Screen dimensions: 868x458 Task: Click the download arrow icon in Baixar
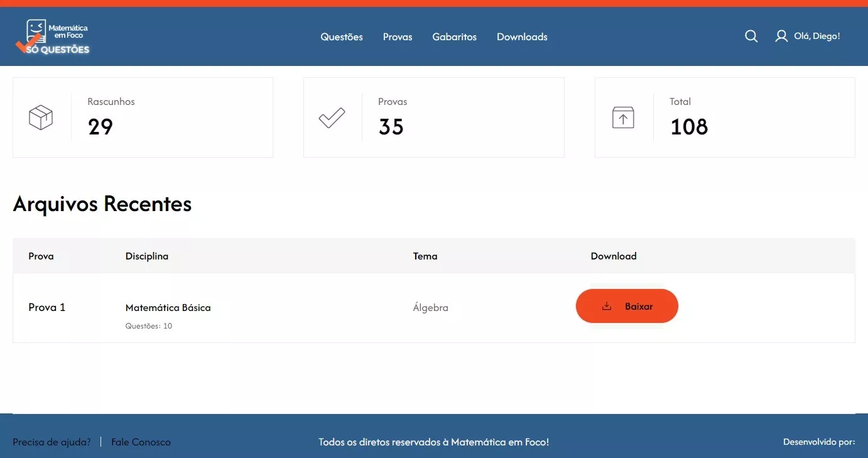607,307
